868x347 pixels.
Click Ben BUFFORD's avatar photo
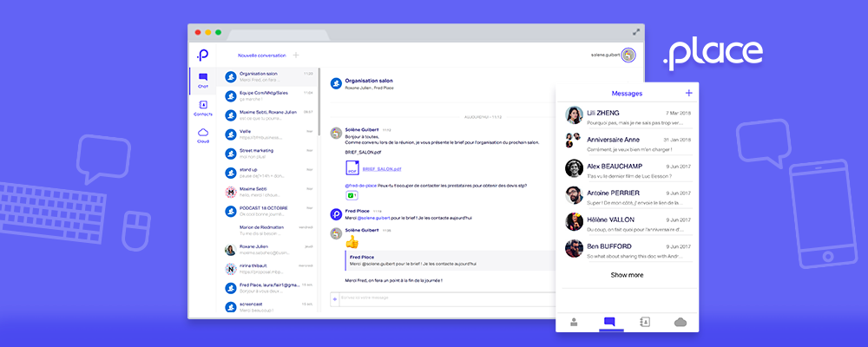[x=574, y=248]
